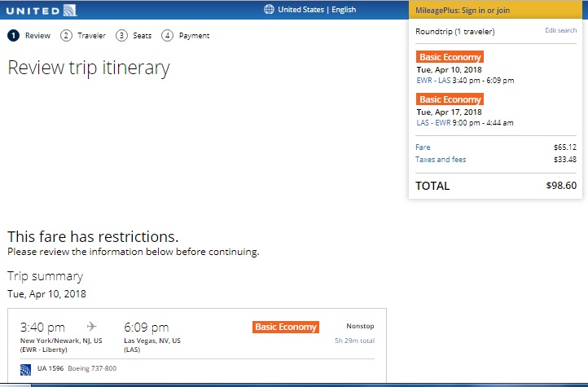This screenshot has width=588, height=387.
Task: Click the United logo
Action: click(42, 10)
